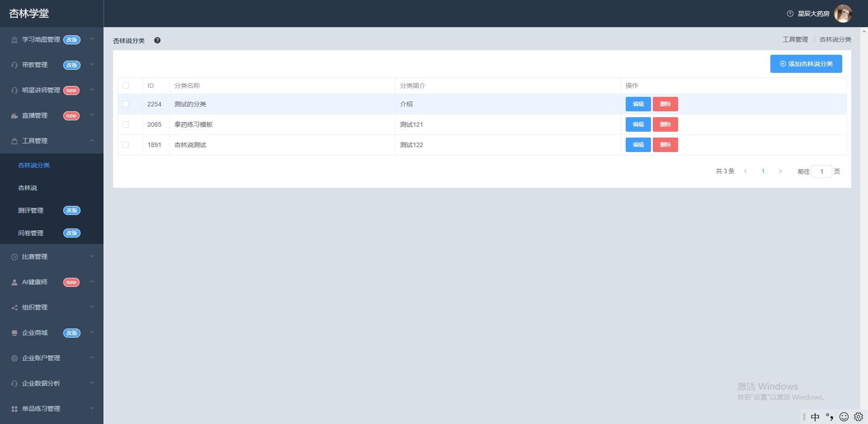Image resolution: width=868 pixels, height=424 pixels.
Task: Click the 比赛管理 clock icon
Action: point(14,257)
